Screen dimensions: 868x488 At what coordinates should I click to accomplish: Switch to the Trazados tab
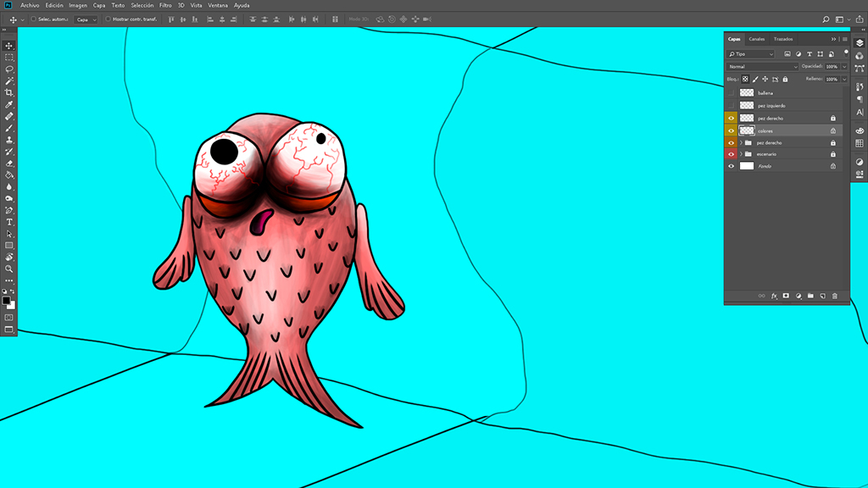click(x=783, y=39)
